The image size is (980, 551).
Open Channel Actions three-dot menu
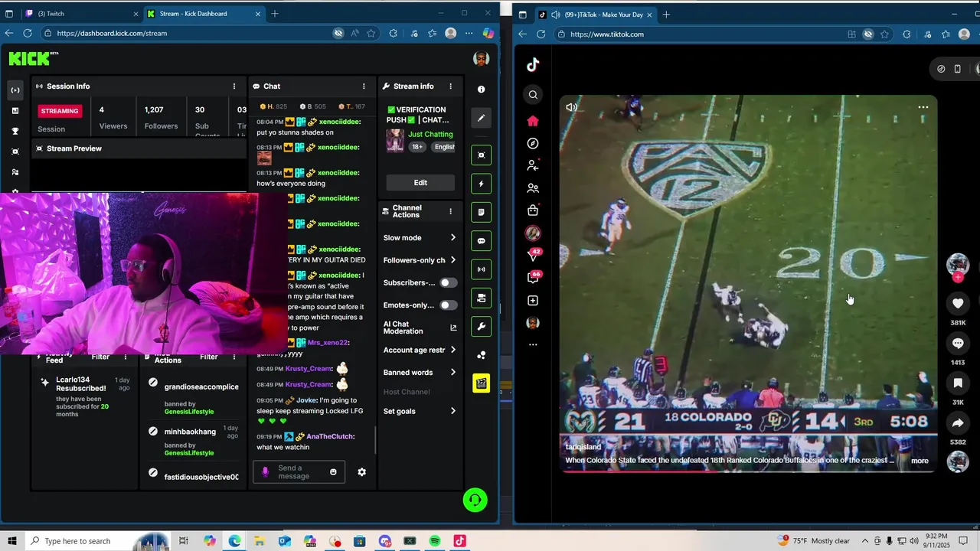[x=450, y=211]
